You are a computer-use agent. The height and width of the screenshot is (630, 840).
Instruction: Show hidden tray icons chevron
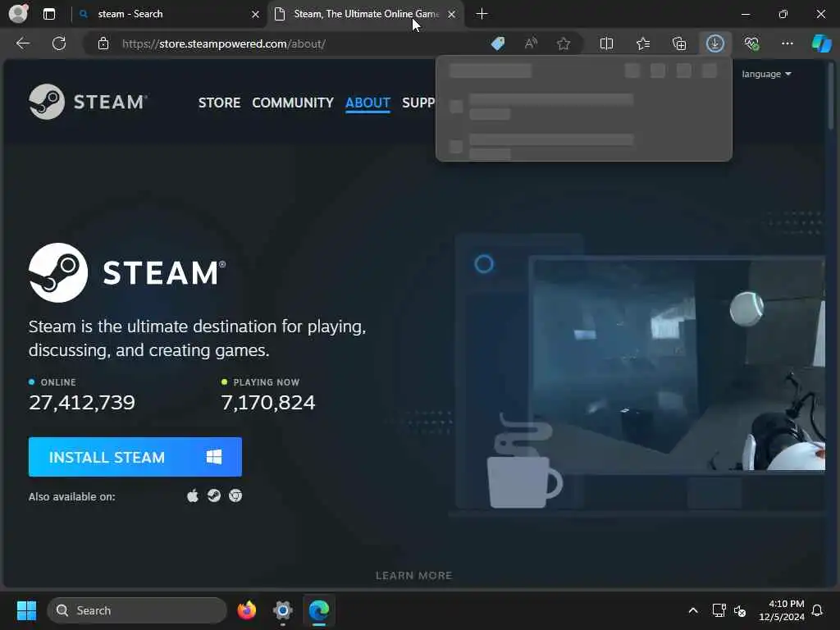692,610
